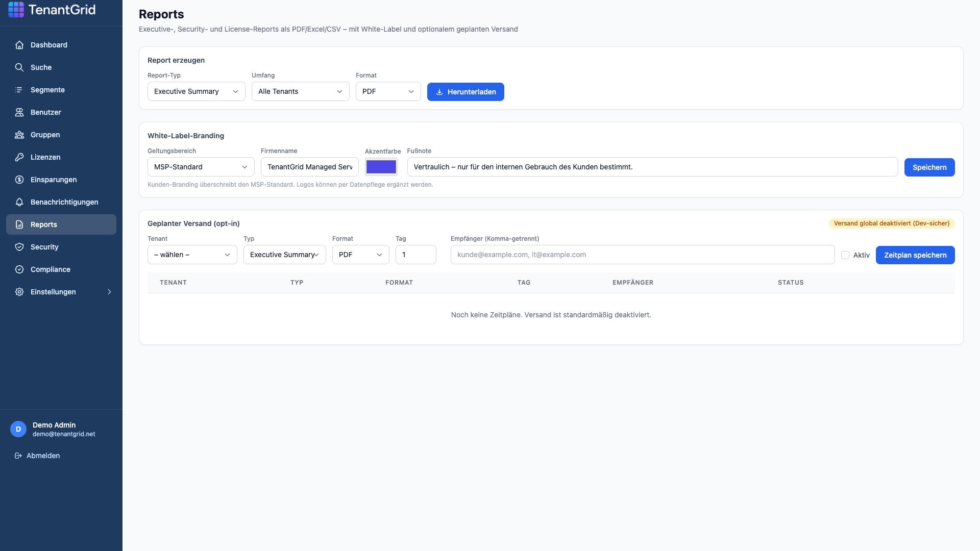This screenshot has height=551, width=980.
Task: Open the Tenant wählen dropdown
Action: 192,255
